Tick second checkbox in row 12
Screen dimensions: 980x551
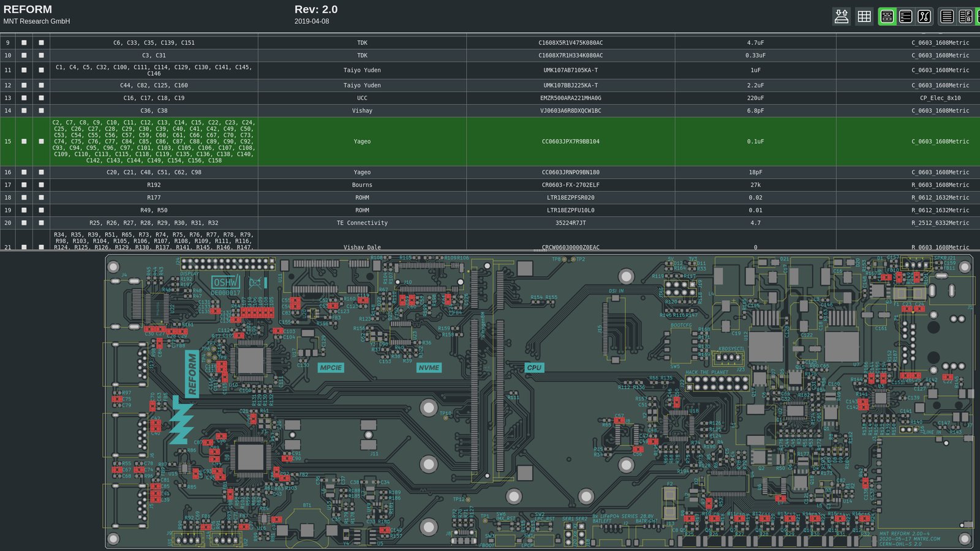(x=41, y=86)
